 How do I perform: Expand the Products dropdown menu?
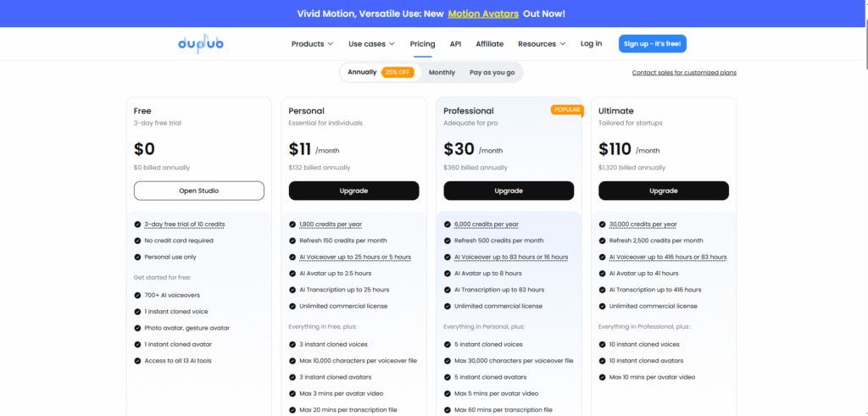(x=312, y=44)
